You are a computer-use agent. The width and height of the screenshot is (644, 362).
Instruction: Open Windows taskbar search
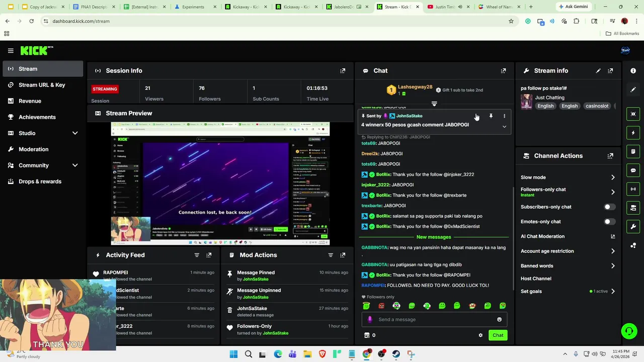click(249, 354)
